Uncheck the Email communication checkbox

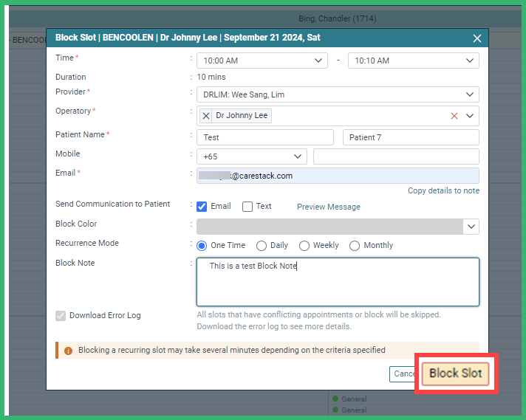coord(202,207)
